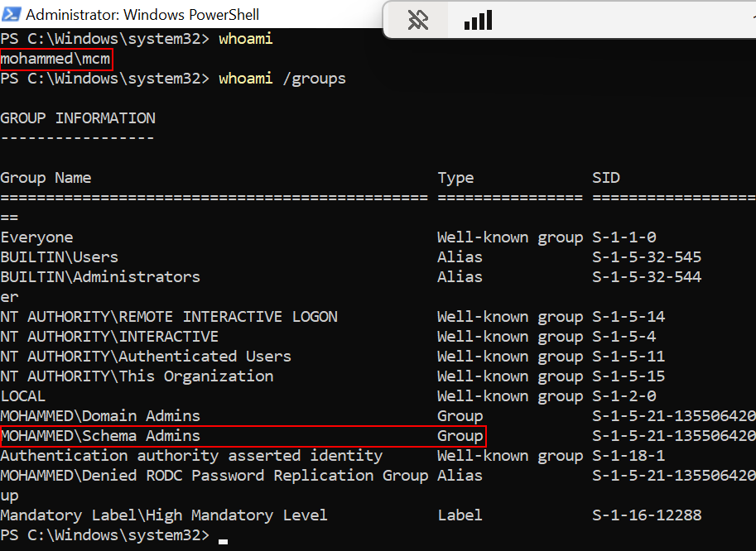Click the 'Group Name' column header
The height and width of the screenshot is (551, 756).
pos(46,178)
